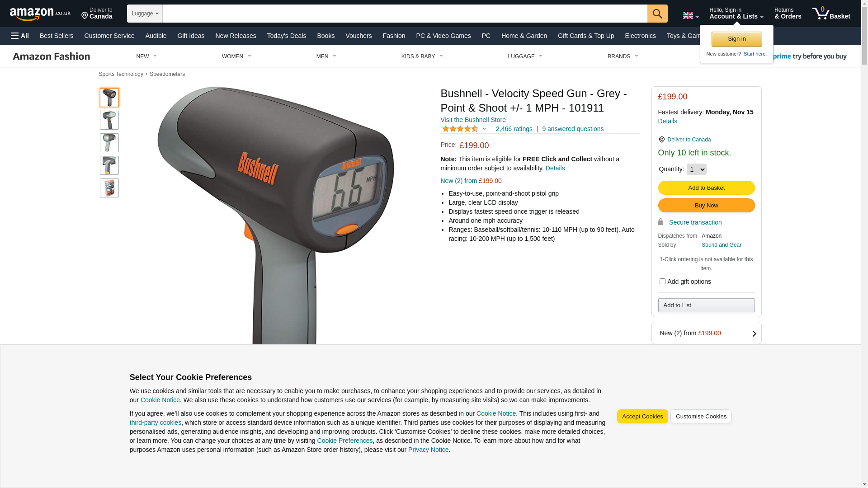Click into the search text field
The image size is (868, 488).
pyautogui.click(x=405, y=14)
